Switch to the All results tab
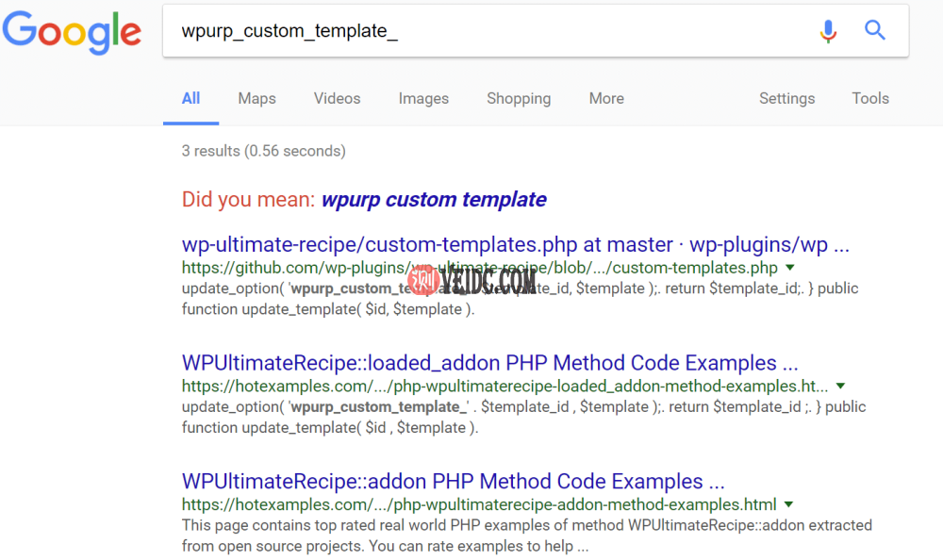Image resolution: width=943 pixels, height=560 pixels. click(190, 98)
